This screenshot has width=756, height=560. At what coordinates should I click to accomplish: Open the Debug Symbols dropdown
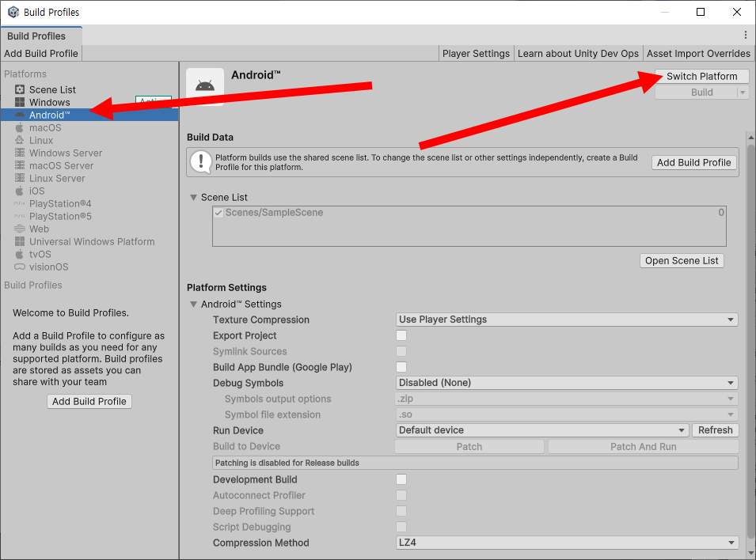567,383
